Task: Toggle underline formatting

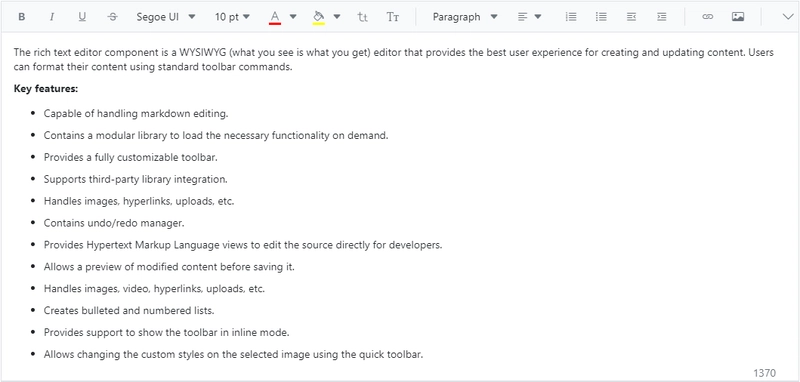Action: (82, 17)
